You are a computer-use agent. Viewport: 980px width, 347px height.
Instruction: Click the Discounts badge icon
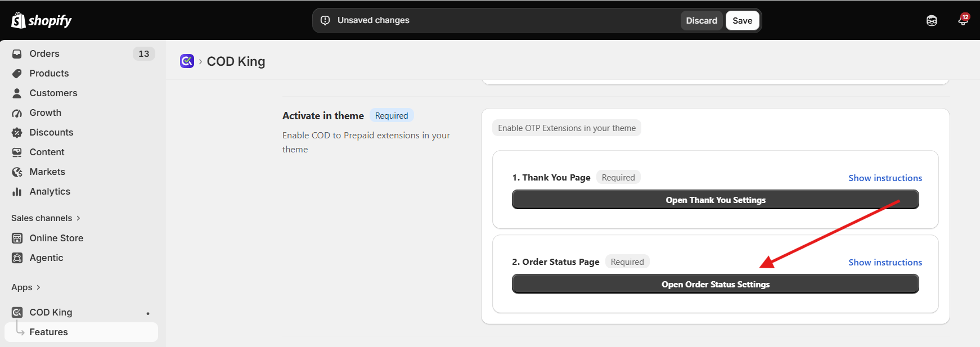click(x=17, y=133)
